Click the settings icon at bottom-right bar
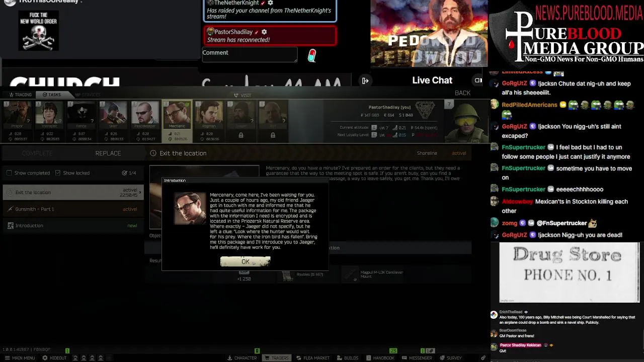The image size is (644, 362). point(484,358)
